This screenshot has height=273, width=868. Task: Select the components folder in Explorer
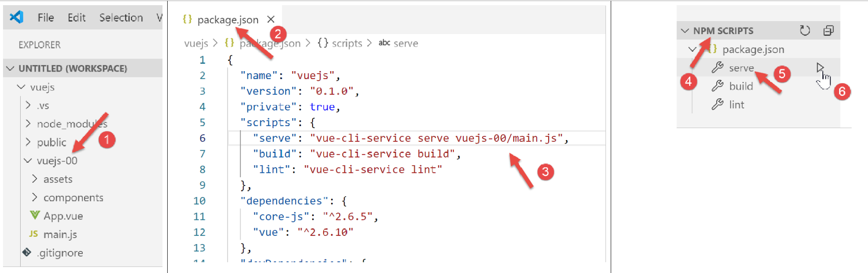(73, 198)
